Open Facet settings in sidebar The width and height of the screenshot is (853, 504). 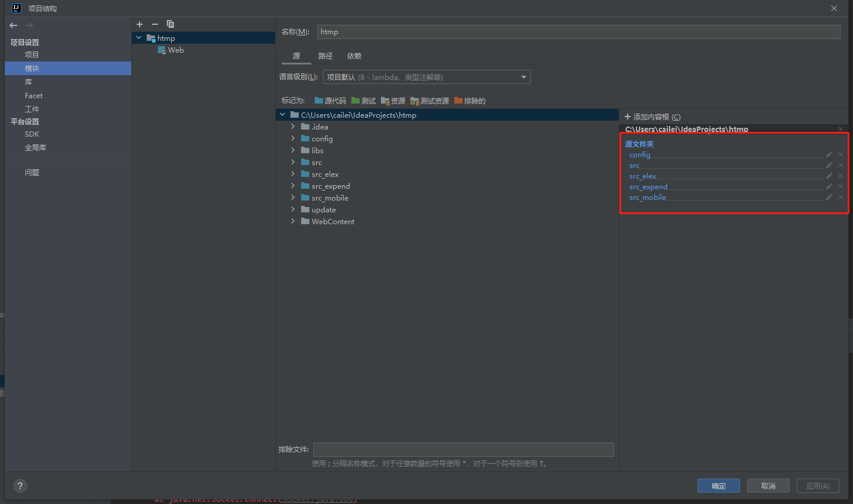(34, 96)
